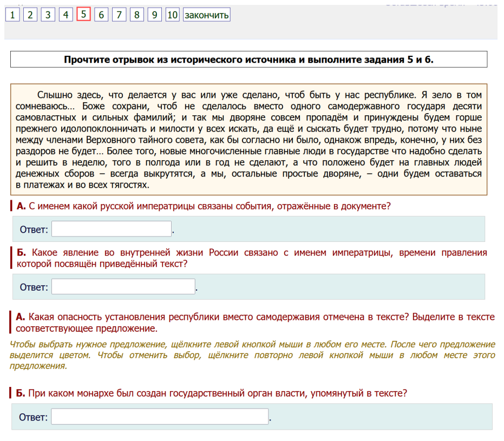Click the highlighted question 5 button
Screen dimensions: 504x441
(x=83, y=15)
